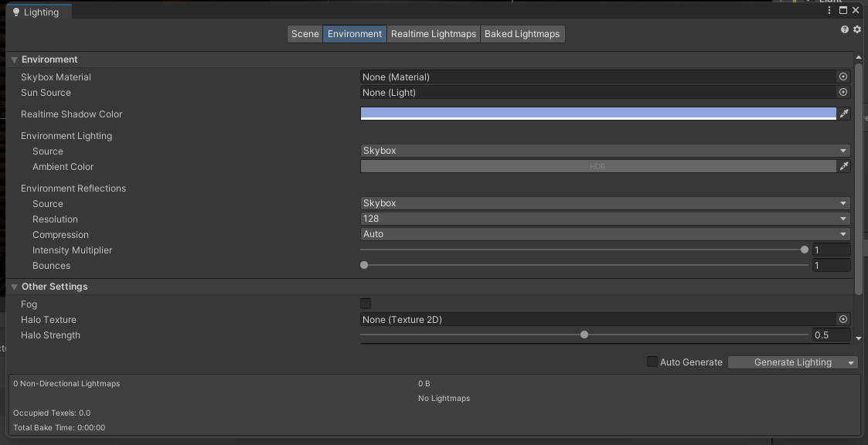
Task: Enable the Fog checkbox
Action: click(x=365, y=303)
